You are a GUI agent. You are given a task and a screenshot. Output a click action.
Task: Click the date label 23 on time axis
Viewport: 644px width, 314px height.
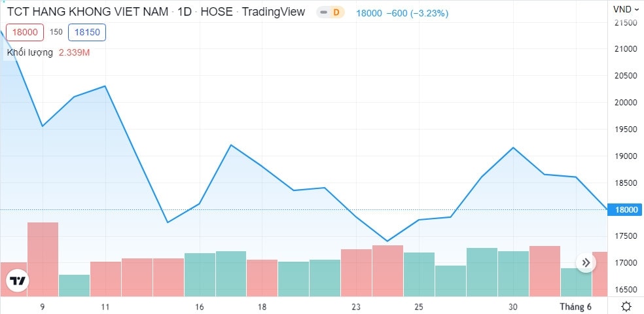pyautogui.click(x=356, y=307)
